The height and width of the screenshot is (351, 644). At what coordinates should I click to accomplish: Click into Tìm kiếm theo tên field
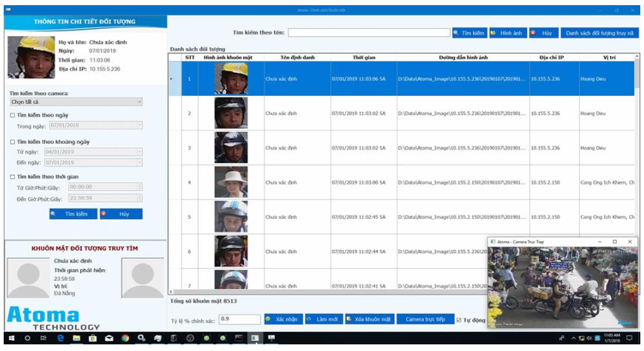coord(369,32)
